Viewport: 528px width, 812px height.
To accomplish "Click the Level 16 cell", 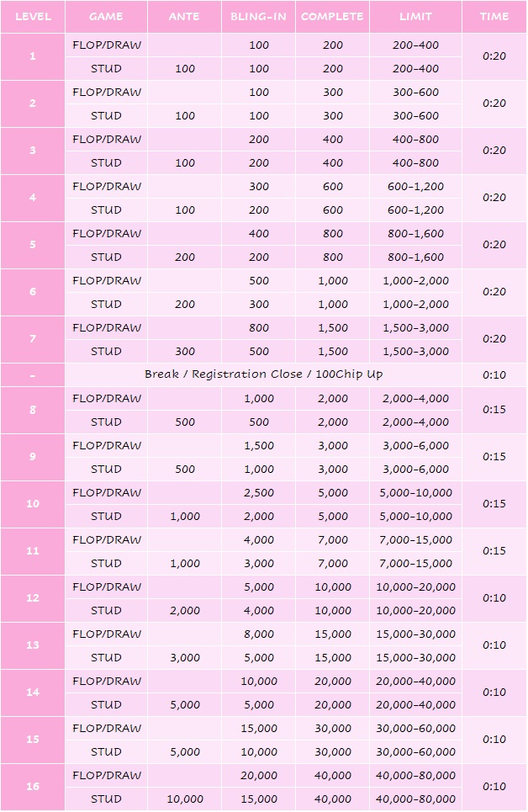I will [33, 787].
